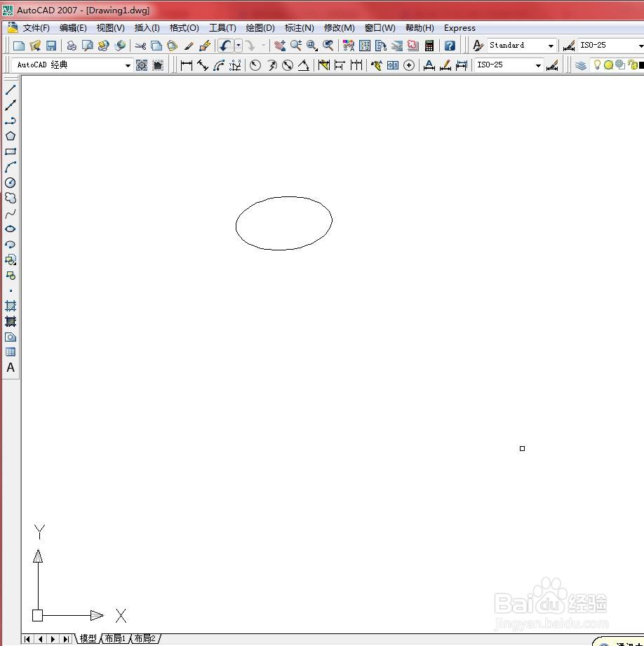Click the black layer color swatch

point(641,65)
